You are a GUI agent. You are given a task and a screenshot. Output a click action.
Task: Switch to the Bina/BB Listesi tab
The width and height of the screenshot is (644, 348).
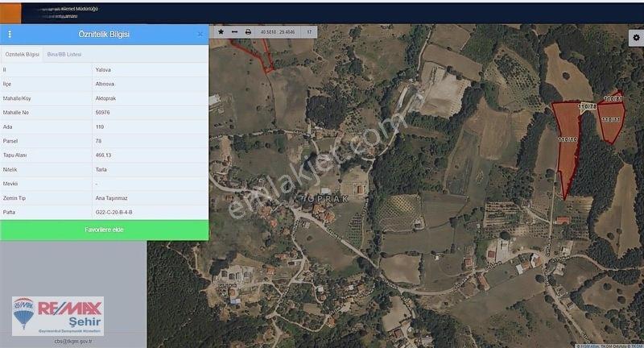pos(64,54)
